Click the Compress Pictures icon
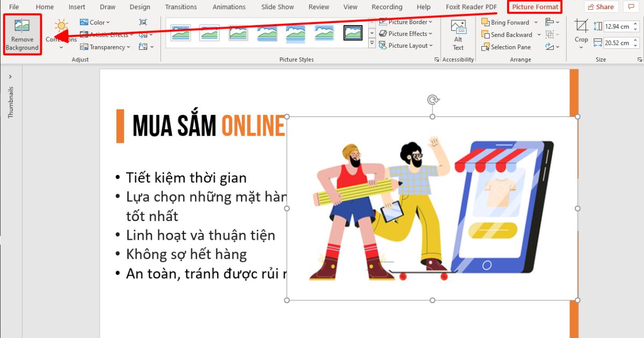Viewport: 644px width, 338px height. pos(143,23)
